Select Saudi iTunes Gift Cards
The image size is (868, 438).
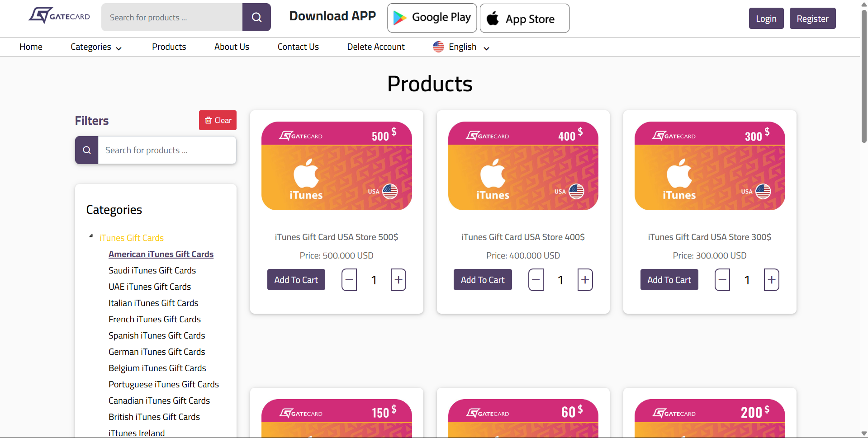[152, 270]
